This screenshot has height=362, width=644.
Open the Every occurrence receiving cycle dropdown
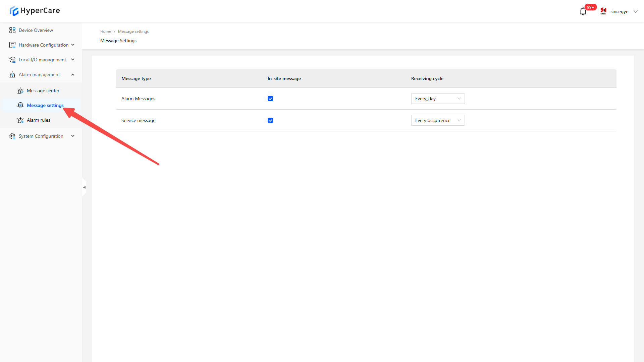click(x=438, y=120)
